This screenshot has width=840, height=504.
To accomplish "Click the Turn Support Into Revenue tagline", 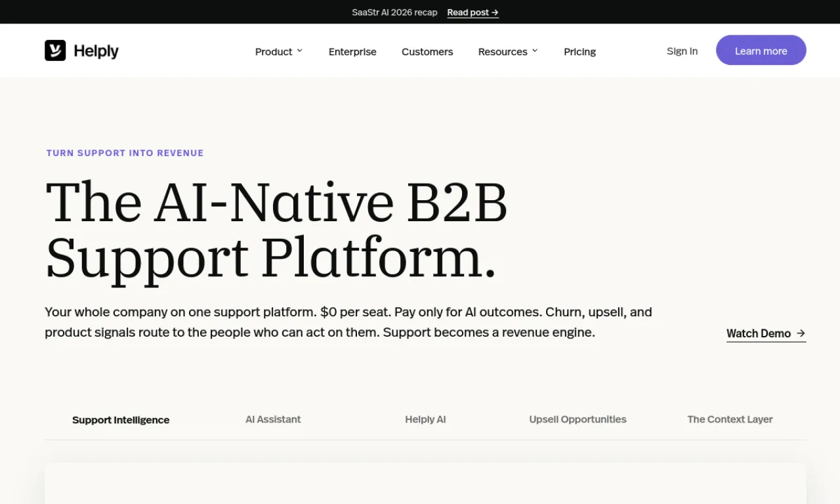I will coord(125,153).
